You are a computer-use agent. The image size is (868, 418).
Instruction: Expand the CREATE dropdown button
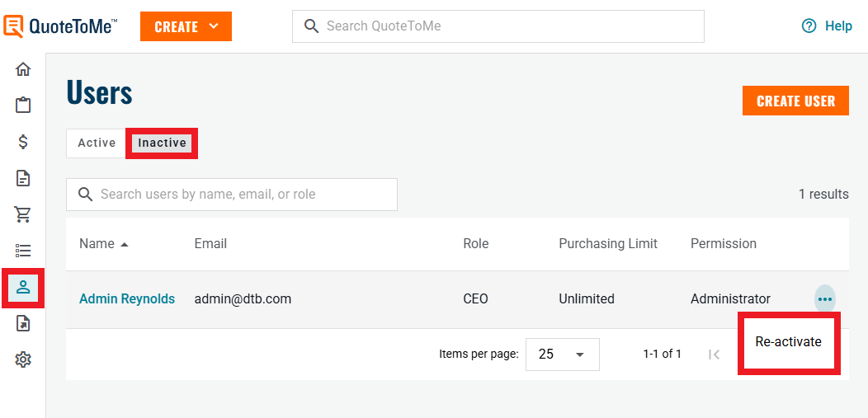(186, 26)
